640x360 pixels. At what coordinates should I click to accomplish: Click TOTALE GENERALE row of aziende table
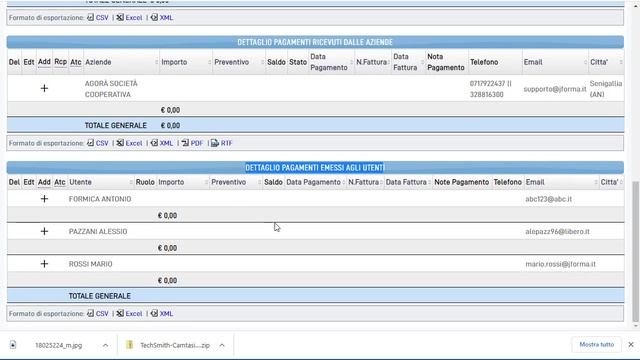(x=315, y=125)
